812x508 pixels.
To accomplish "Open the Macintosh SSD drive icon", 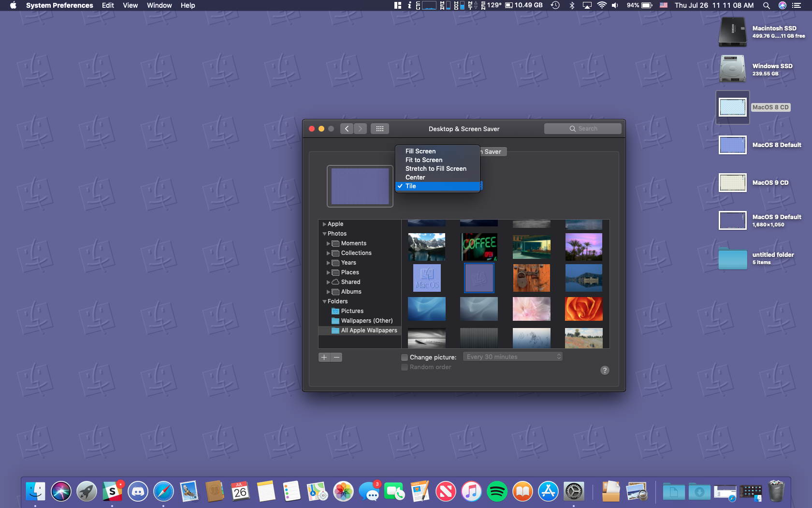I will coord(733,32).
